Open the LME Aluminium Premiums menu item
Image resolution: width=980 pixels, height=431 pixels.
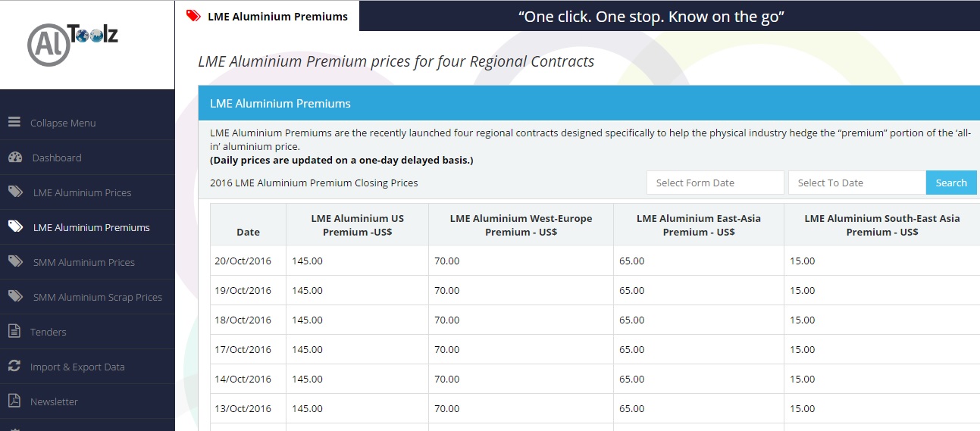[x=91, y=227]
